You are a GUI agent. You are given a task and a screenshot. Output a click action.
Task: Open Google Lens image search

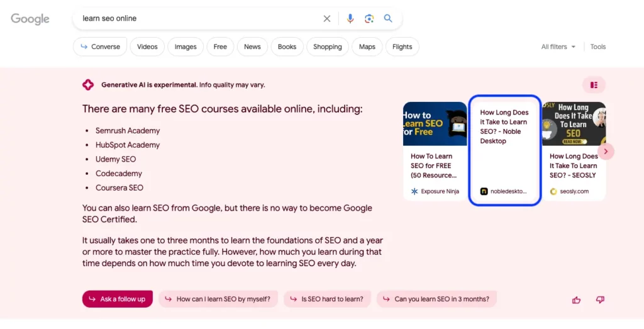pos(369,19)
